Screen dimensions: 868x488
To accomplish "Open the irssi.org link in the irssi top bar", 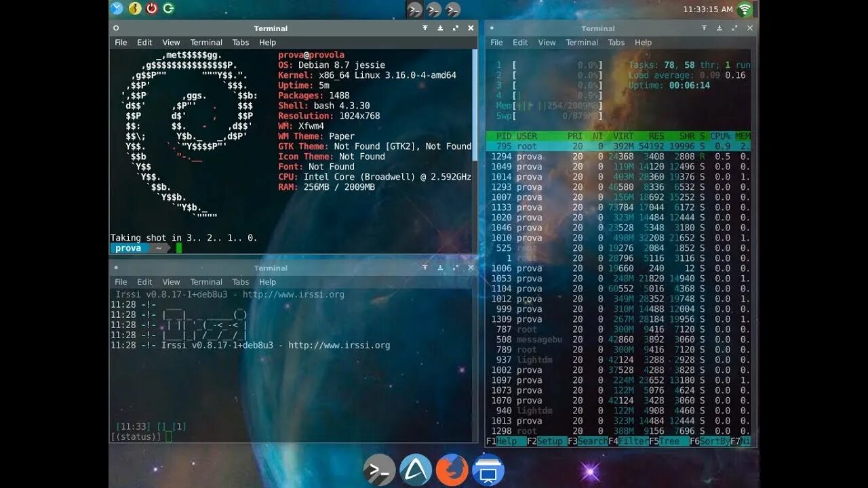I will point(294,294).
